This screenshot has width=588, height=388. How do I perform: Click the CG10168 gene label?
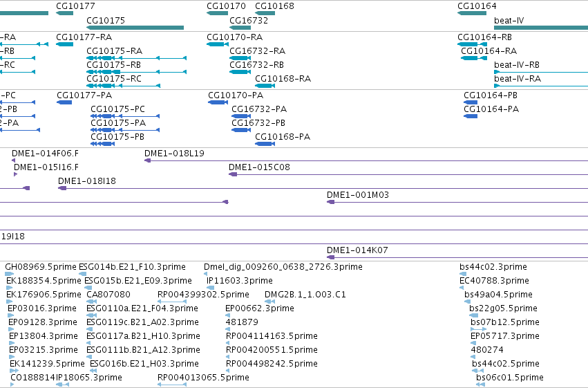point(274,6)
